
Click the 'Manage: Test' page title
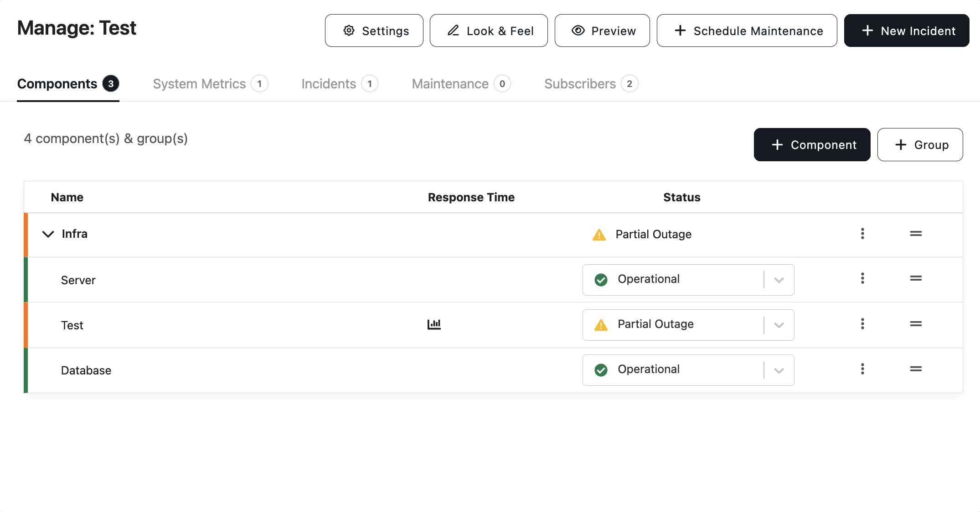pos(77,28)
